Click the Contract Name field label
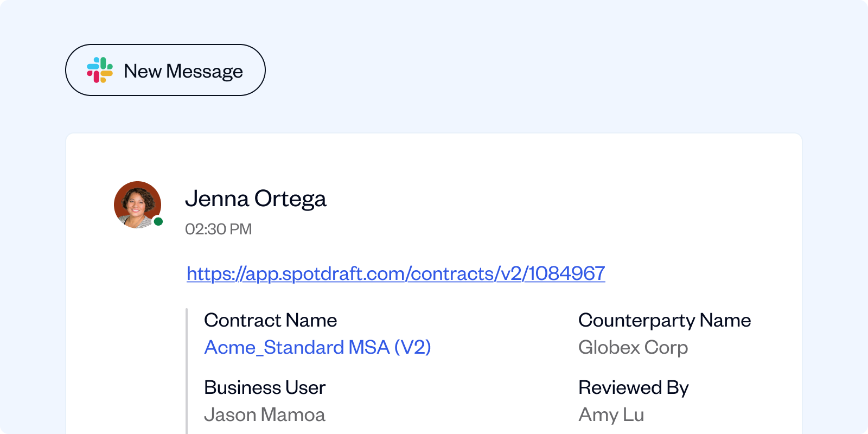This screenshot has height=434, width=868. (270, 320)
